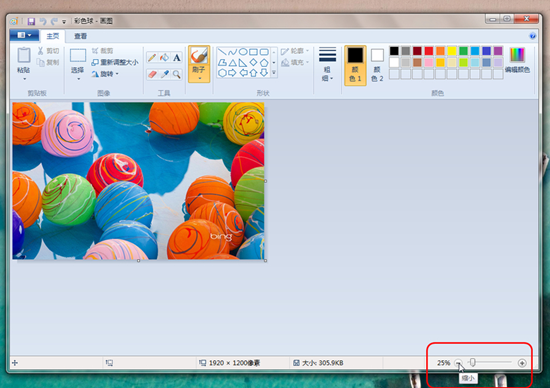This screenshot has width=550, height=388.
Task: Click the zoom out minus button
Action: 458,363
